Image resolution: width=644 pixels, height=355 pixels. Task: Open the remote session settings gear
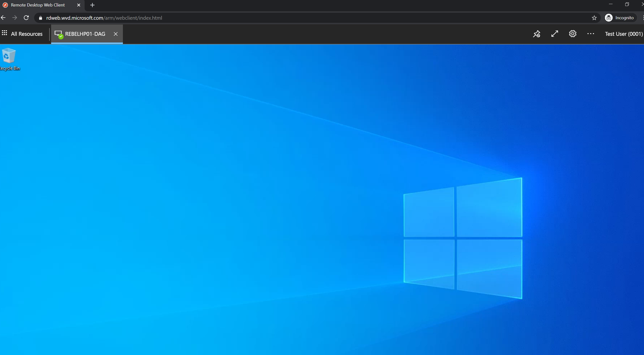(x=572, y=34)
